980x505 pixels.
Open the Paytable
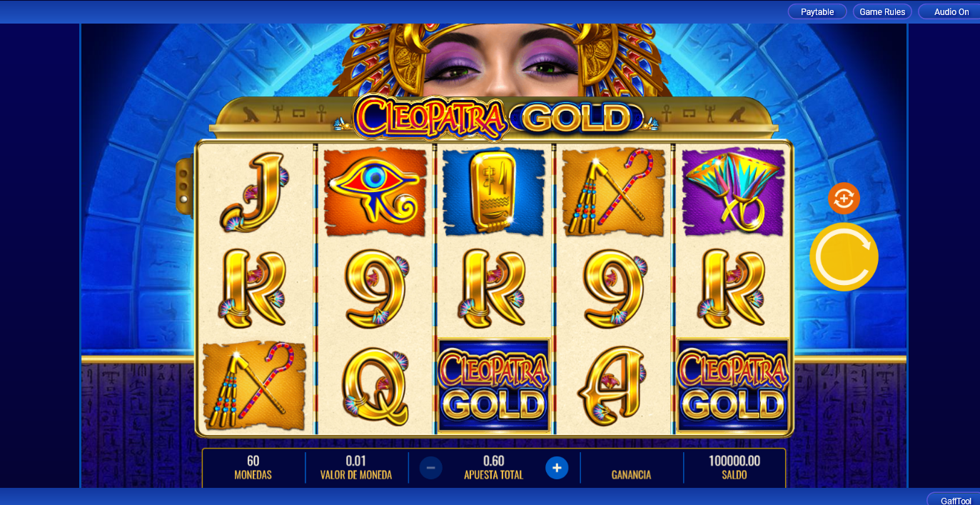point(817,12)
